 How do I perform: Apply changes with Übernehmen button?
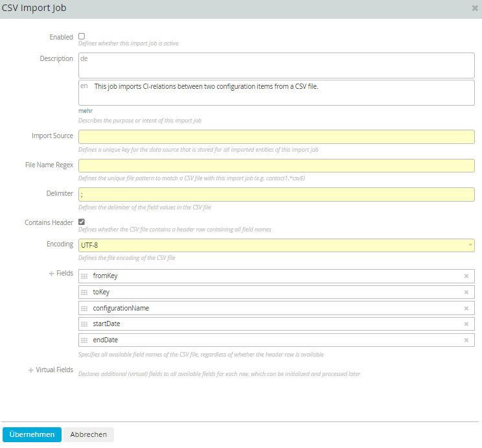[x=32, y=434]
